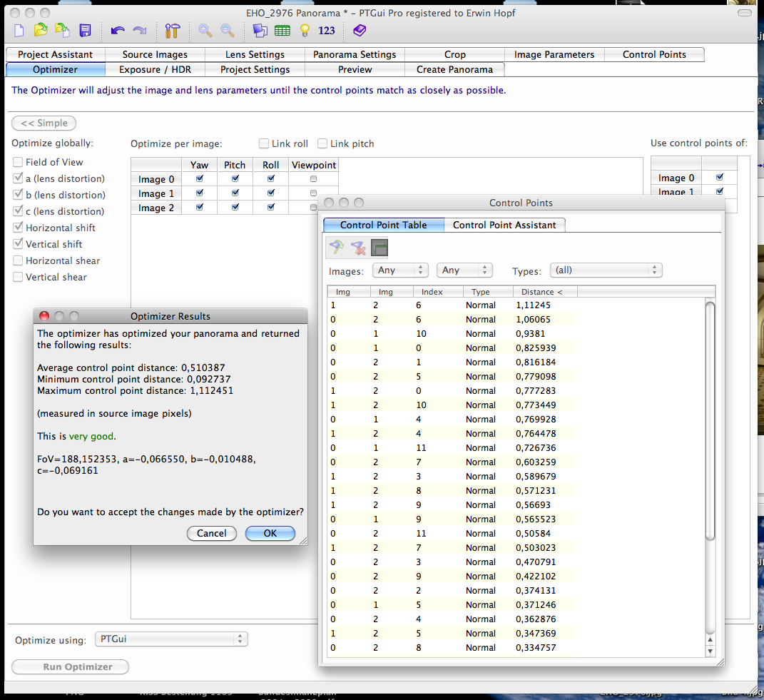Enable the Field of View checkbox
This screenshot has height=700, width=764.
point(18,162)
